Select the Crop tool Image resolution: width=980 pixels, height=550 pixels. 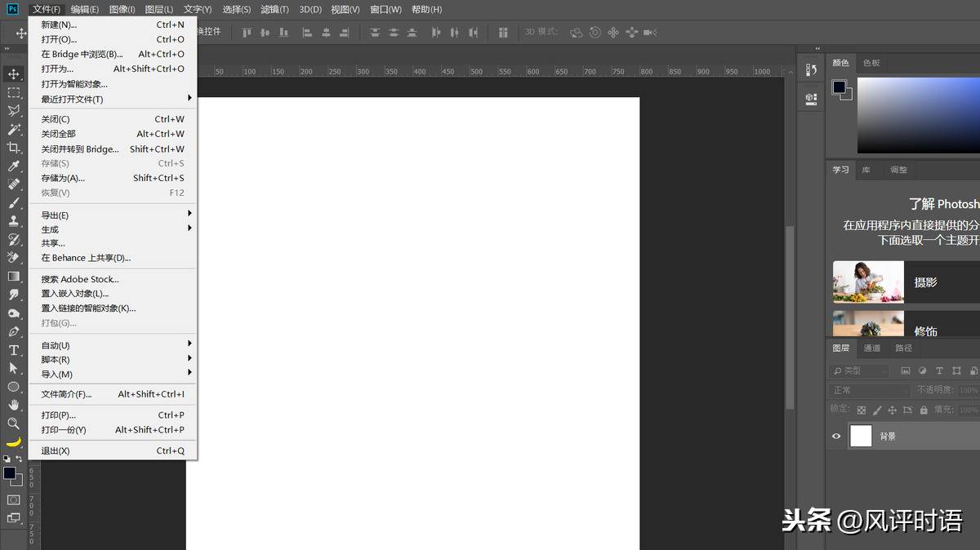click(x=14, y=148)
